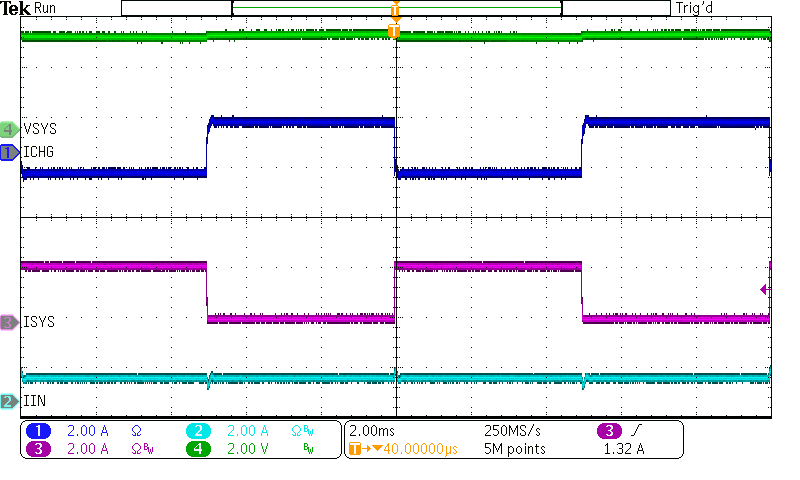Click the orange trigger position marker on graticule
This screenshot has width=800, height=480.
394,32
